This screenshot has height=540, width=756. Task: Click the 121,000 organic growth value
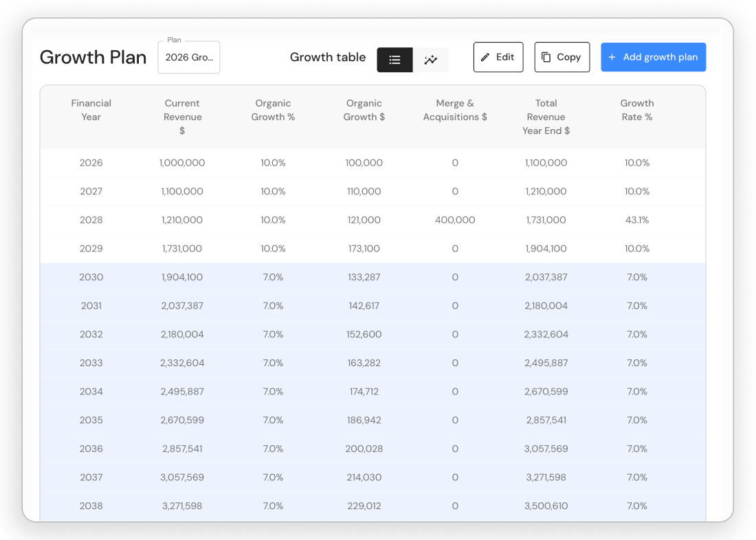(364, 220)
